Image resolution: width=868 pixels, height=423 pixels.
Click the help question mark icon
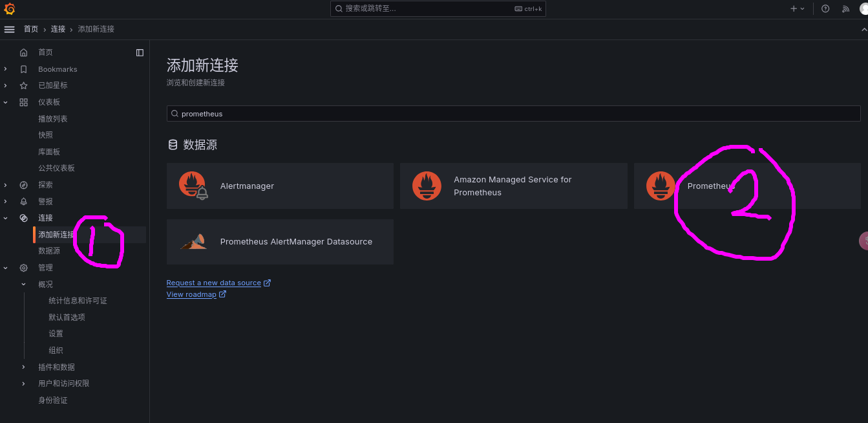[825, 9]
